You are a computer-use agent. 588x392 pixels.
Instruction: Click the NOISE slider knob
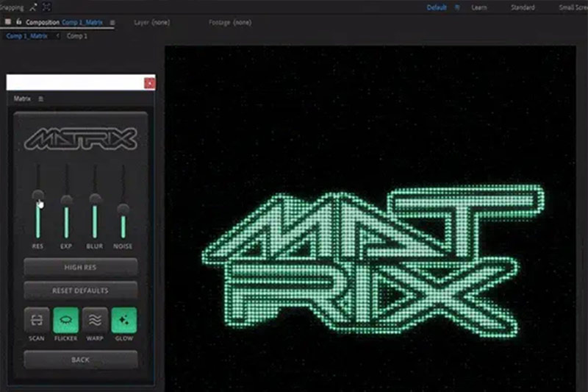(123, 209)
